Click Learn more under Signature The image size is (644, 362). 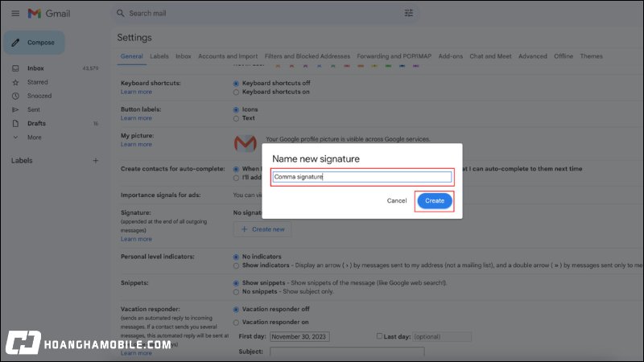(x=136, y=239)
